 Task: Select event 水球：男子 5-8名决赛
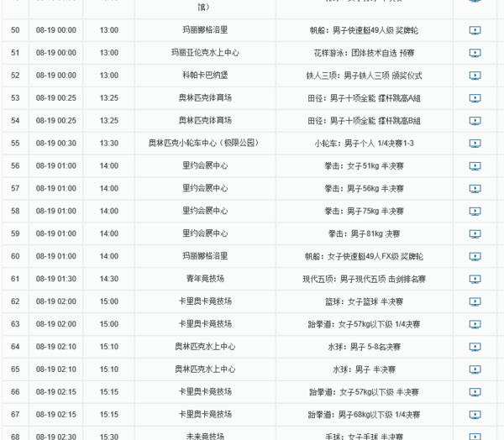click(x=364, y=347)
